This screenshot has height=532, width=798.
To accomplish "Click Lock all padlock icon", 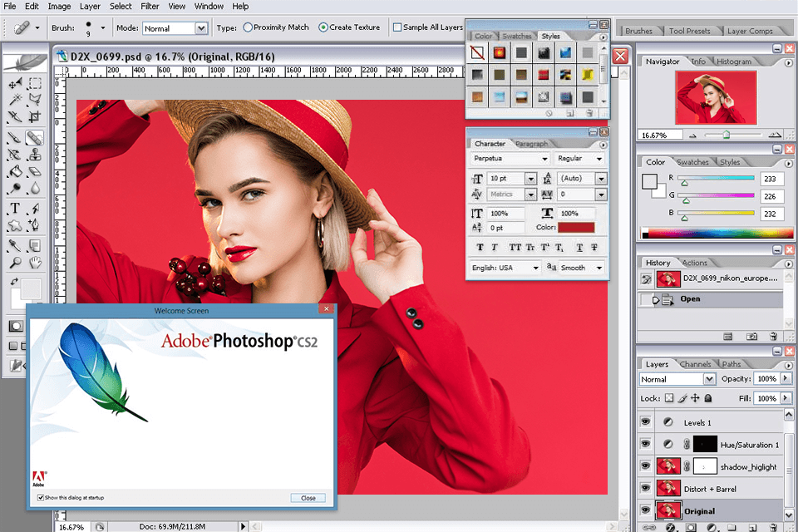I will tap(708, 398).
